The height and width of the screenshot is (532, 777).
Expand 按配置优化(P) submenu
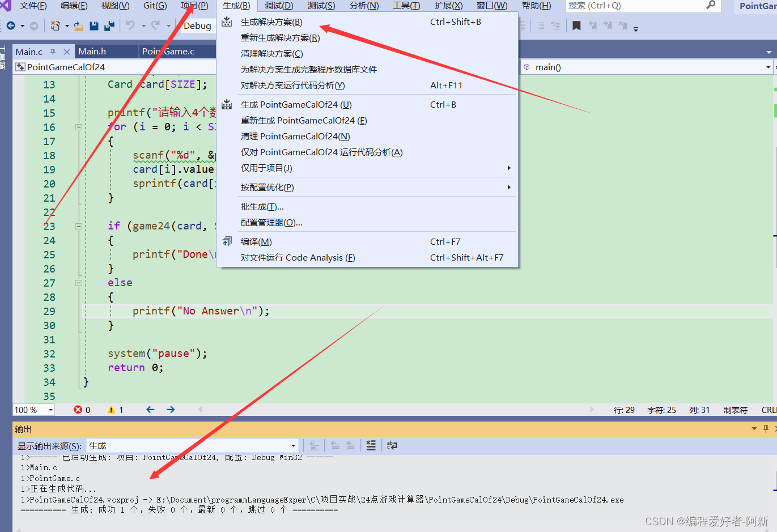367,188
